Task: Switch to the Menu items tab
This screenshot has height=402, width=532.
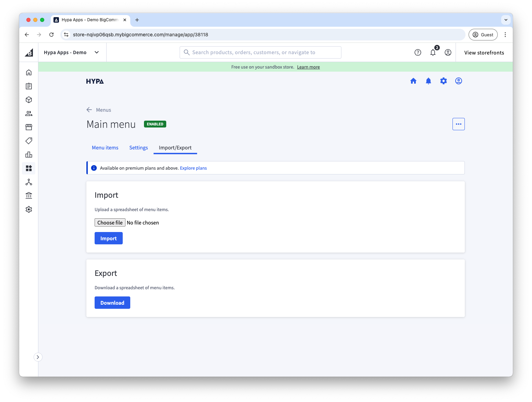Action: 105,148
